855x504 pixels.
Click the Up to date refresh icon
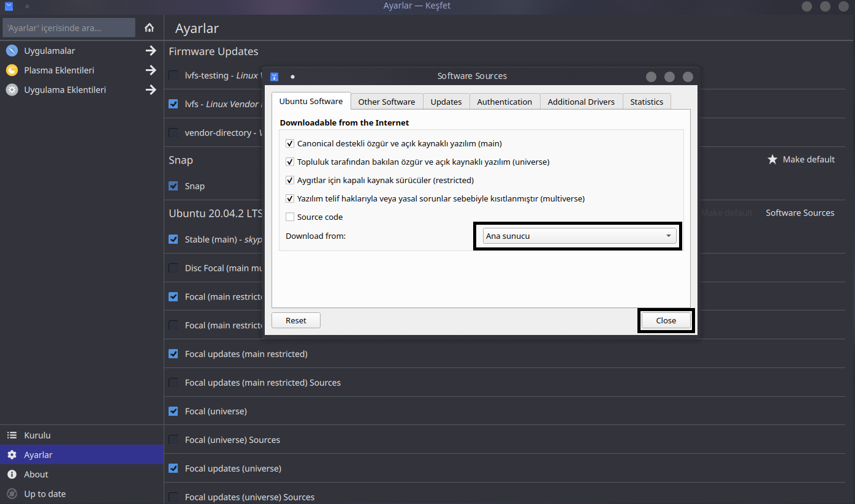pos(12,494)
